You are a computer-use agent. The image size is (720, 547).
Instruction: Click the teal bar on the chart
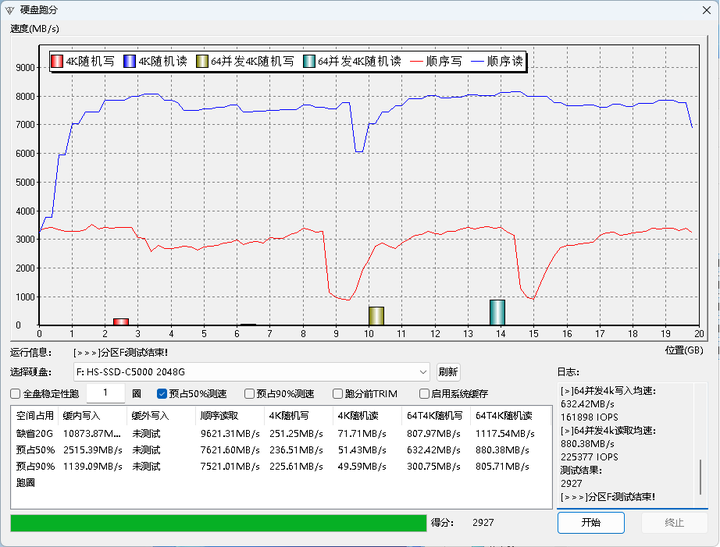[497, 313]
